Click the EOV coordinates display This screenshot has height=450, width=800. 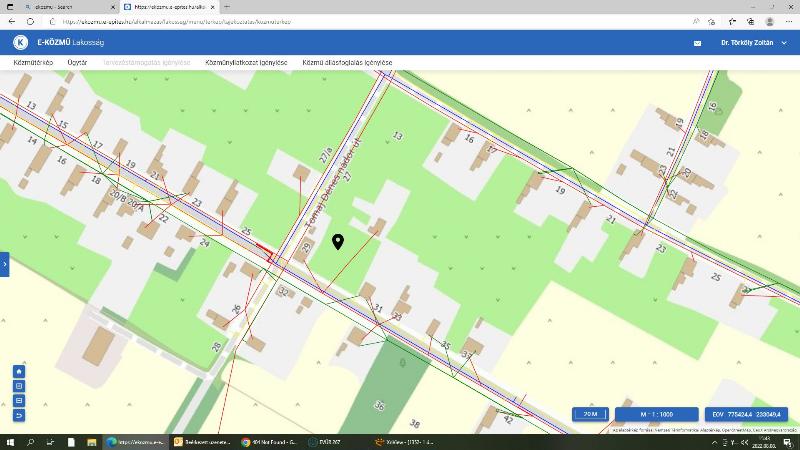click(746, 414)
